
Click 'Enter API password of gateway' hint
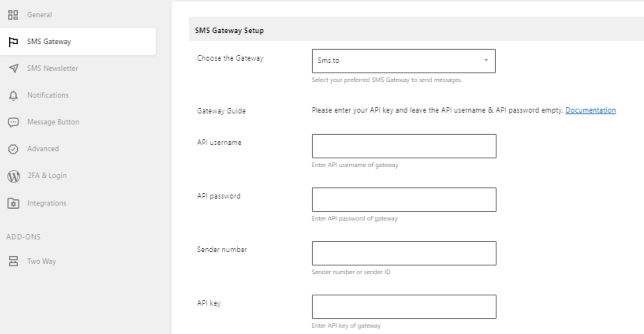click(x=354, y=219)
